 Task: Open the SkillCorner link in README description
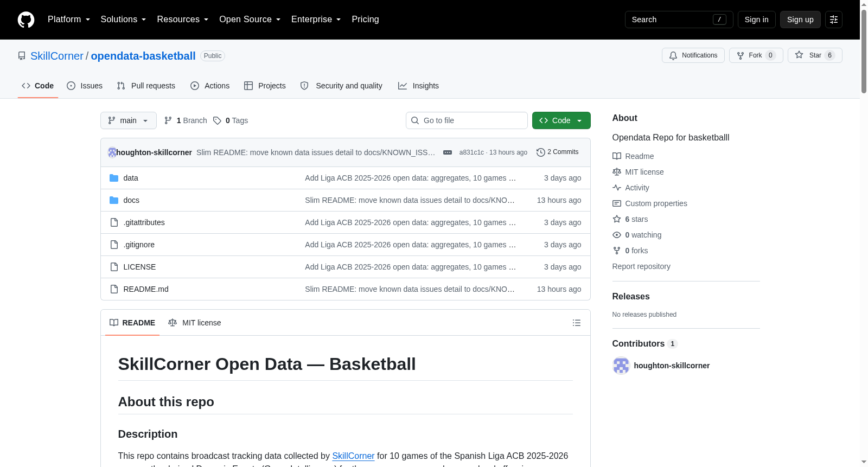tap(353, 456)
